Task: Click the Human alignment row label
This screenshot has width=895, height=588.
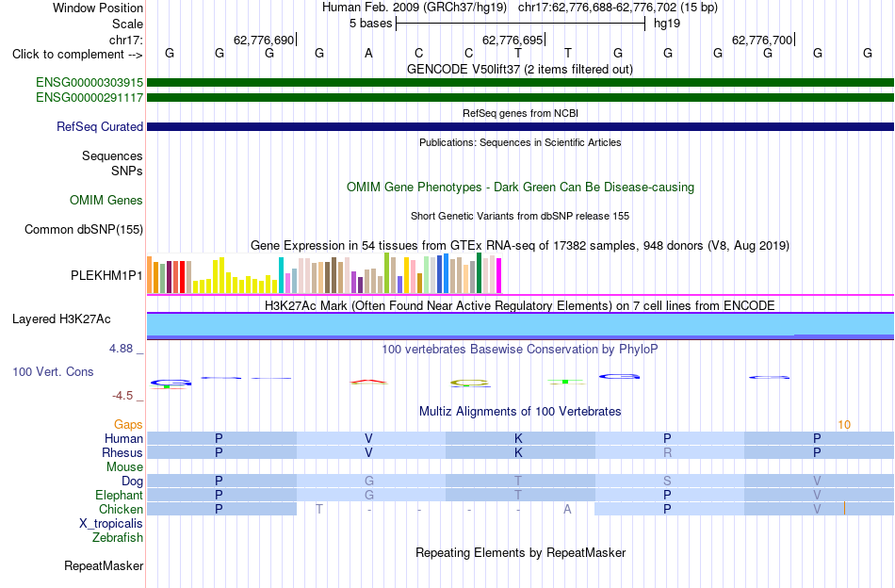Action: pos(123,438)
